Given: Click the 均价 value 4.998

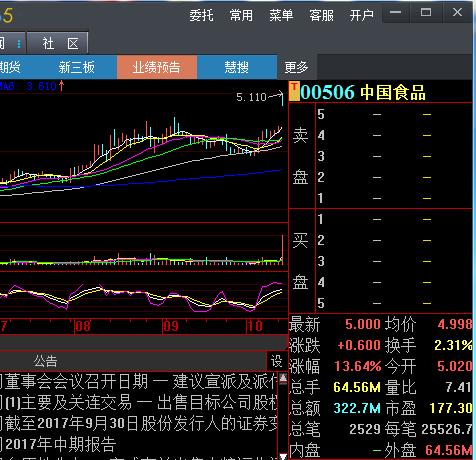Looking at the screenshot, I should click(x=455, y=324).
